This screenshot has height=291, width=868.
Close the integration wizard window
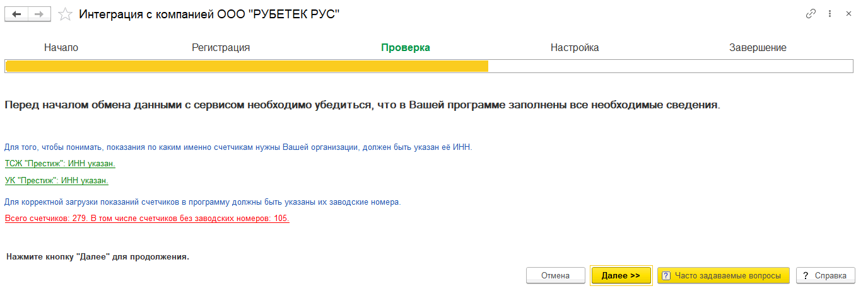848,14
